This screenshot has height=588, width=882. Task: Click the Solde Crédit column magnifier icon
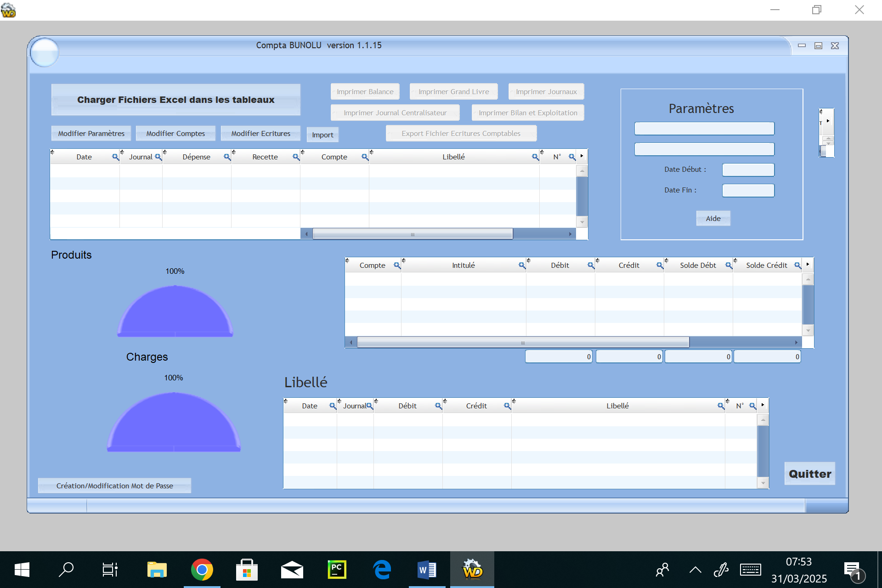(x=797, y=266)
